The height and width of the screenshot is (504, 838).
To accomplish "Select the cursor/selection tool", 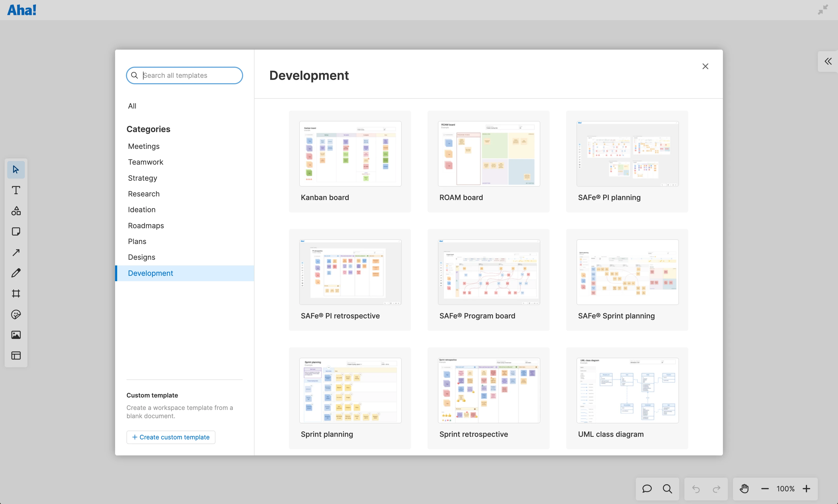I will 16,170.
